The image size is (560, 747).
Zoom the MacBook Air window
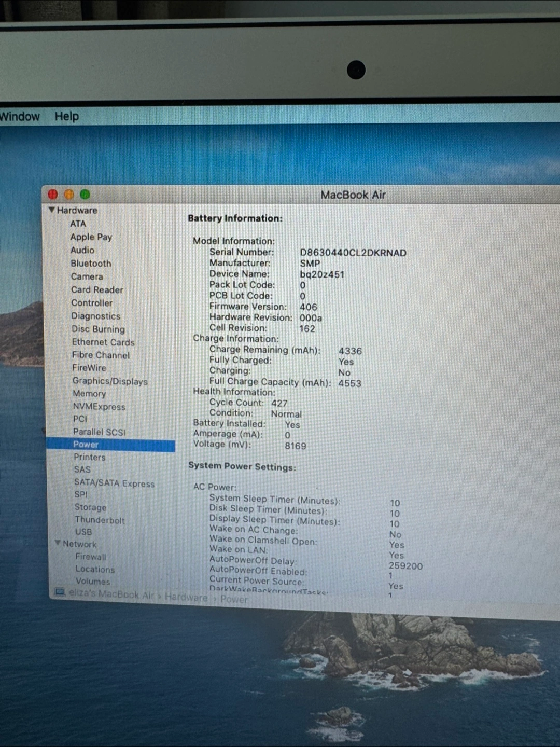click(x=85, y=194)
